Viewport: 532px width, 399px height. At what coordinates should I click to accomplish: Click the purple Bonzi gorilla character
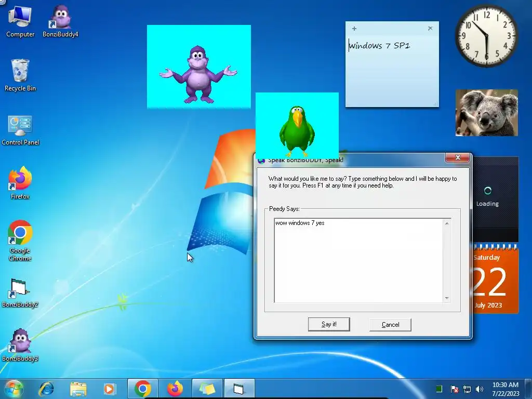[198, 74]
